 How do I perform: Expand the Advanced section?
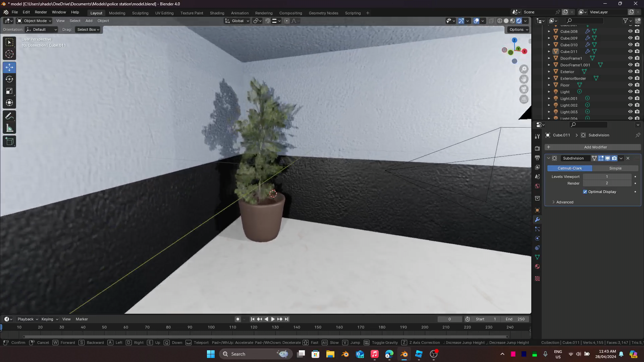pos(565,202)
